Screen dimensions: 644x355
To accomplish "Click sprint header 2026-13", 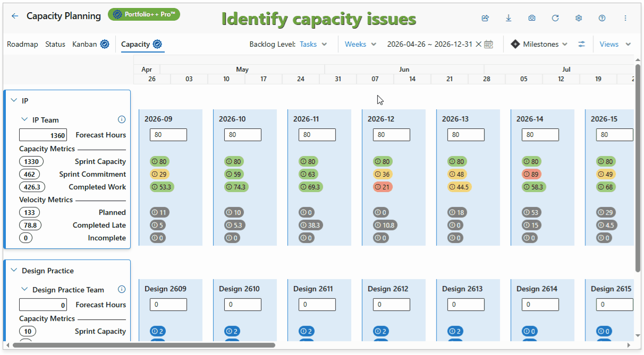I will coord(456,119).
